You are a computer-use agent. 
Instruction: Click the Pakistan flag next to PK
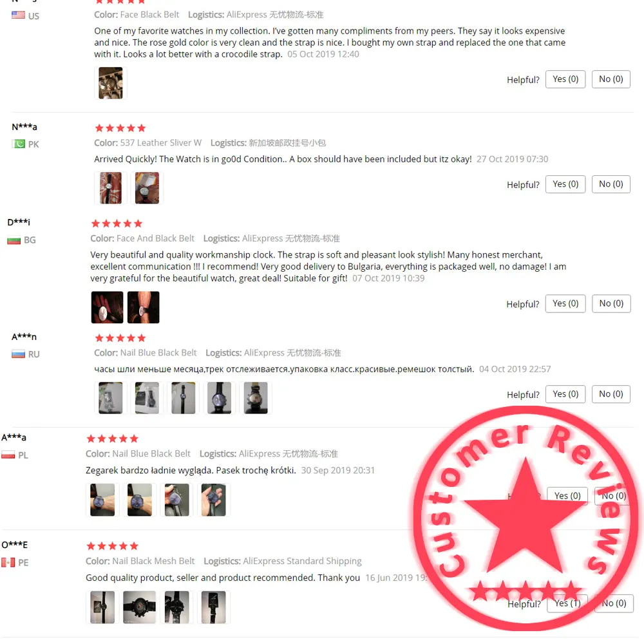[x=18, y=144]
